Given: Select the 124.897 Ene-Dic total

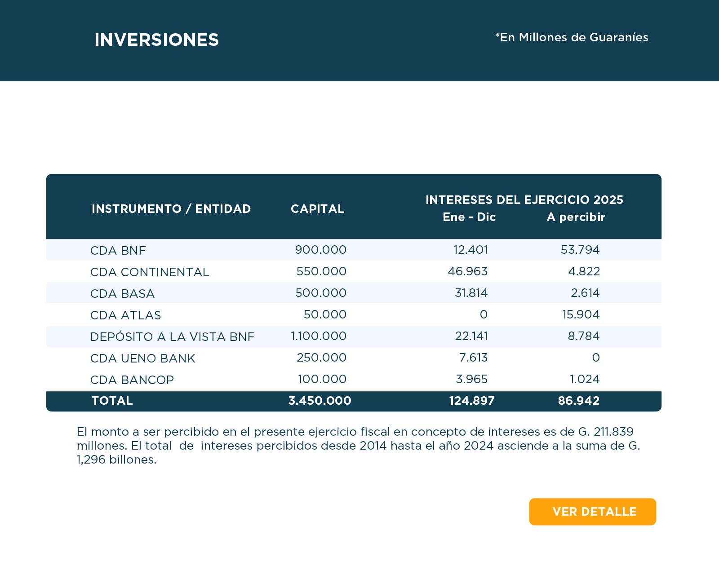Looking at the screenshot, I should 471,401.
